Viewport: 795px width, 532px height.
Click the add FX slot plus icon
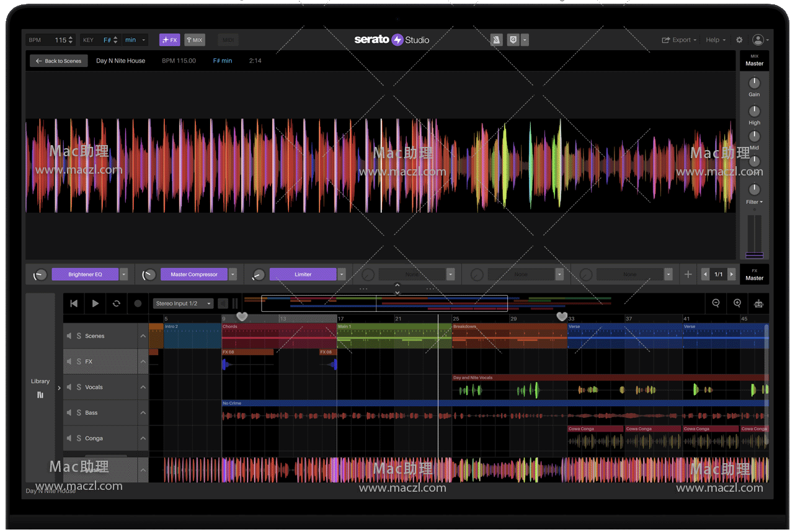pos(688,274)
